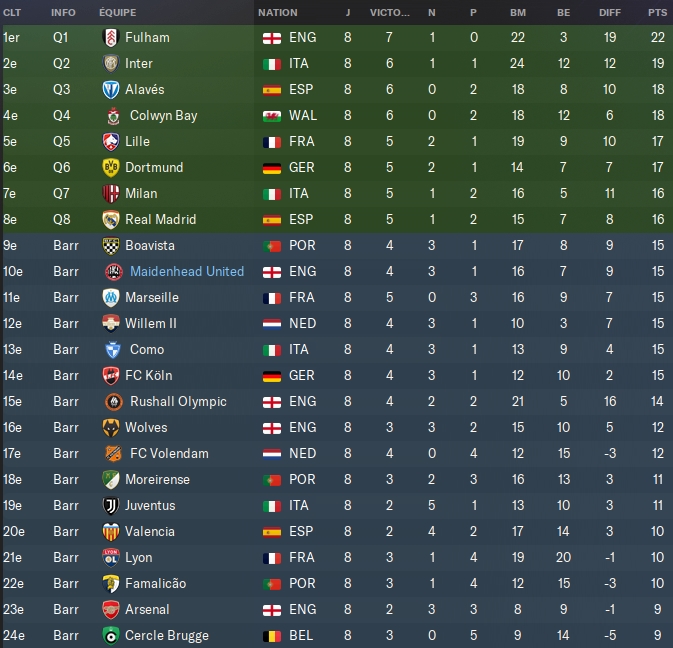Sort the table by PTS column

click(656, 13)
